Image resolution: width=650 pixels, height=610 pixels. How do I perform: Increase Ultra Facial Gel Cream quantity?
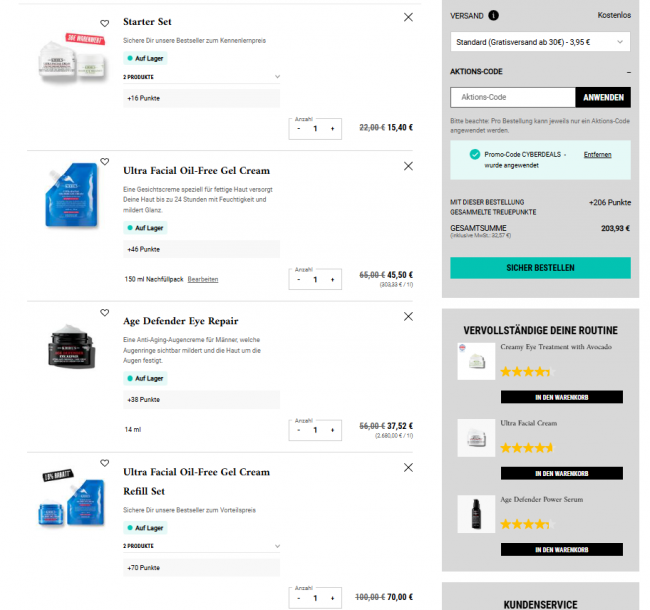tap(331, 279)
